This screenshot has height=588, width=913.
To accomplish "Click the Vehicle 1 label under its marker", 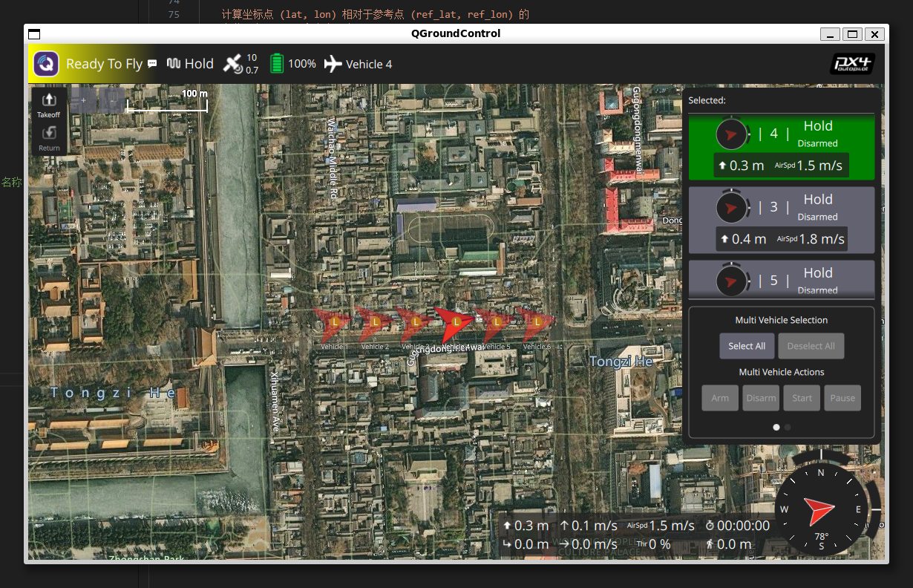I will [334, 347].
